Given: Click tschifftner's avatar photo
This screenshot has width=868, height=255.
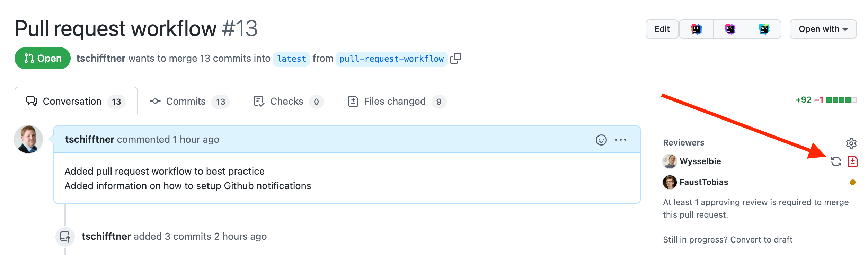Looking at the screenshot, I should 28,139.
